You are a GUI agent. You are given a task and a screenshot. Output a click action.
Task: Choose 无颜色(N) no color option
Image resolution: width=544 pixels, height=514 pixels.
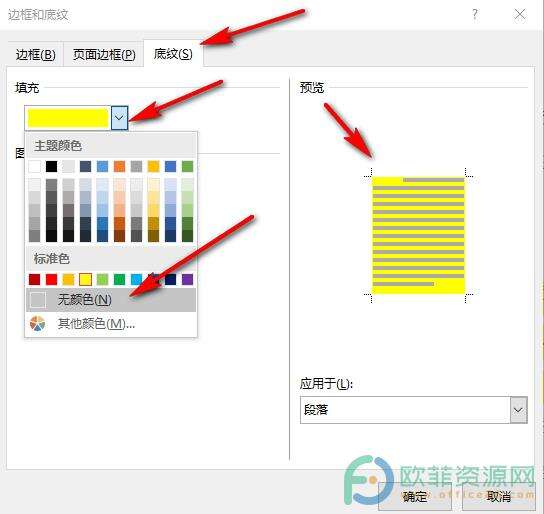click(111, 300)
